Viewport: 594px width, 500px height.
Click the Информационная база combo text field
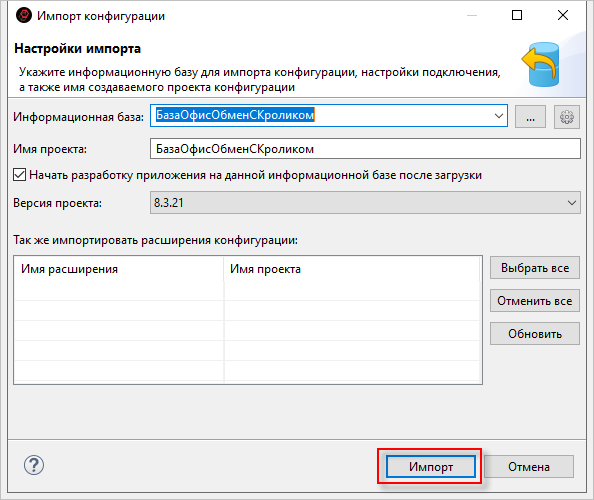pos(321,115)
